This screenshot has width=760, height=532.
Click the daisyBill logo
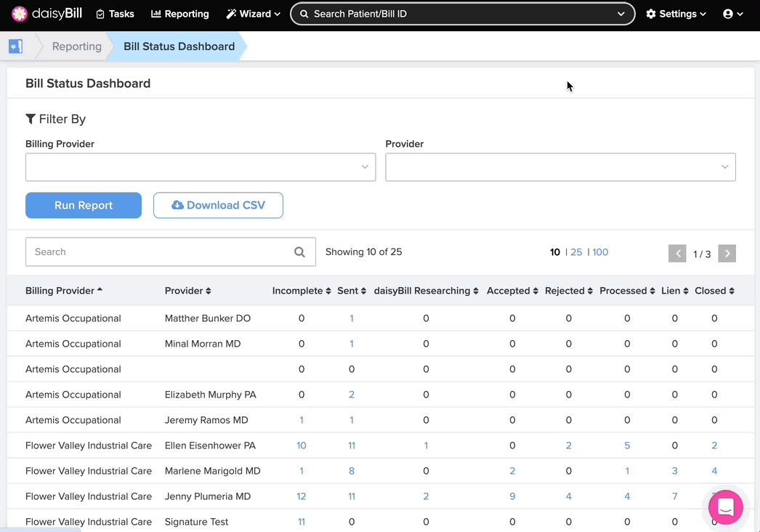coord(47,14)
